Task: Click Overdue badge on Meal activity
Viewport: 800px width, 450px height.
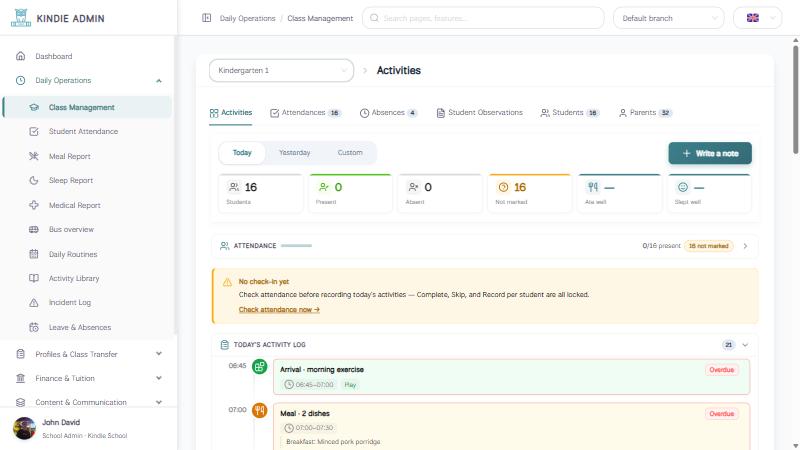Action: click(721, 414)
